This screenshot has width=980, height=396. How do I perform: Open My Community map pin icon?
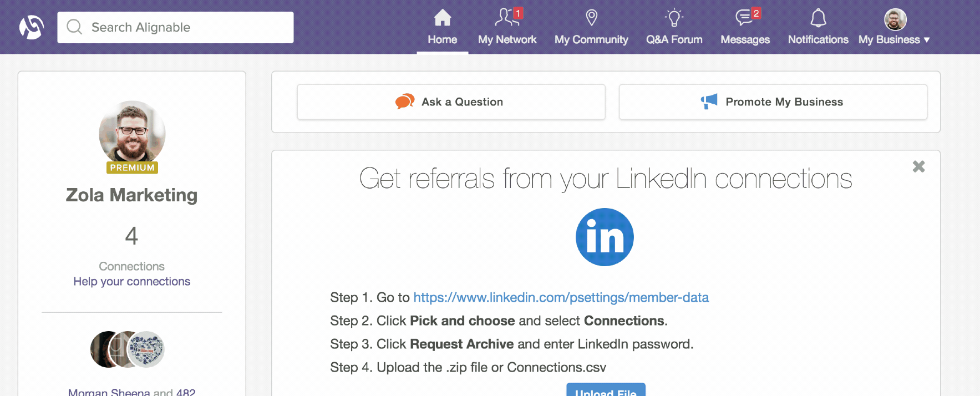[x=591, y=18]
